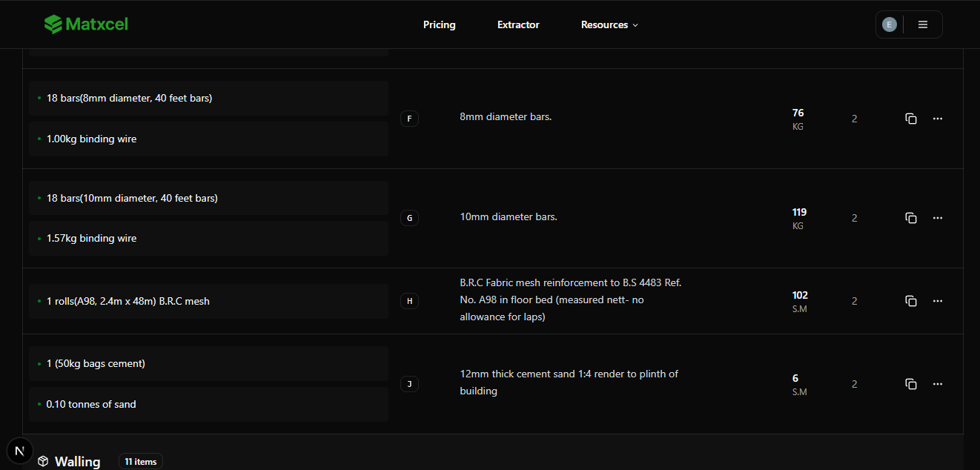980x470 pixels.
Task: Copy the cement sand render item
Action: point(911,384)
